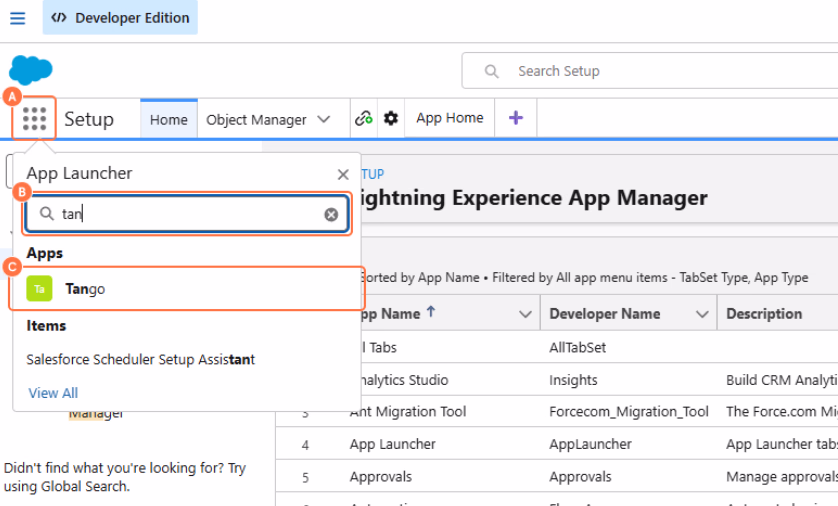Click the gear icon beside App Home
This screenshot has width=838, height=506.
point(391,118)
